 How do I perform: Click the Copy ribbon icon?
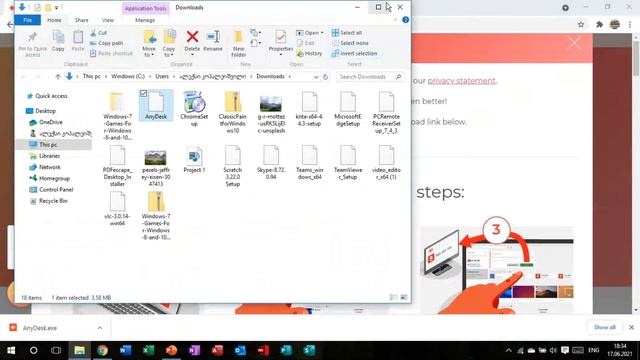(x=58, y=41)
